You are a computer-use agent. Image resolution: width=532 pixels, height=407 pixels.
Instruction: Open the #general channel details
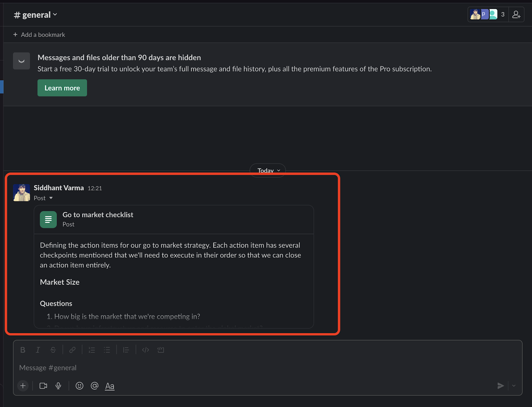click(x=35, y=14)
